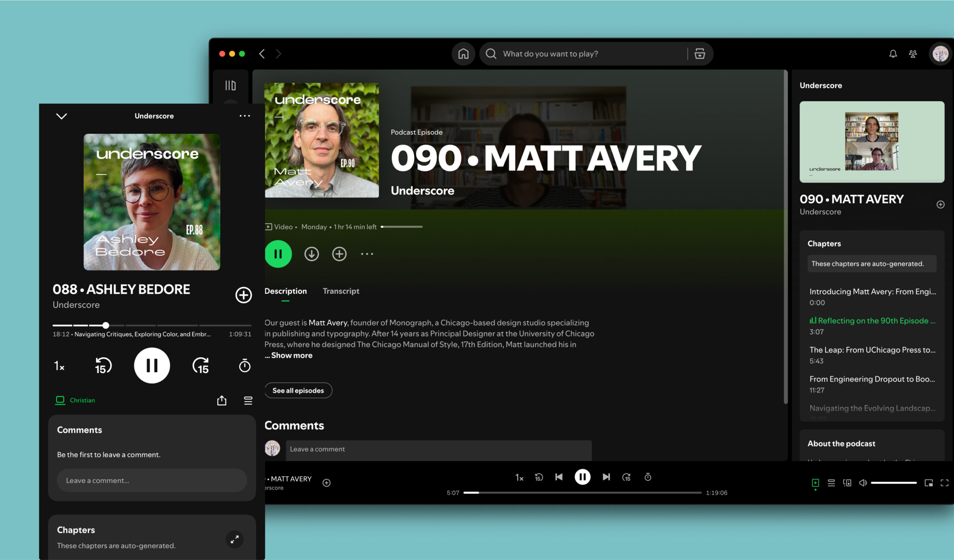Open the sleep timer in mobile player
954x560 pixels.
click(244, 366)
